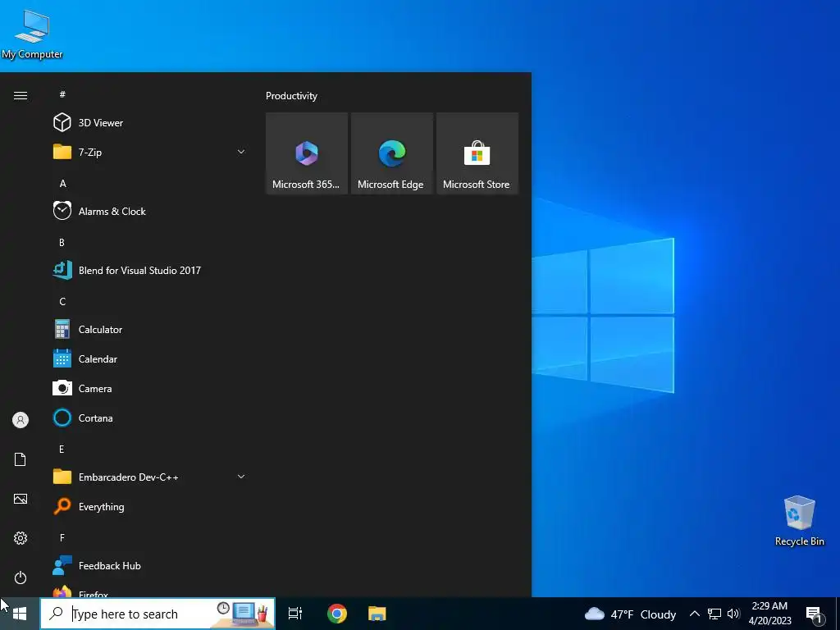Screen dimensions: 840x630
Task: Open Blend for Visual Studio 2017
Action: (x=150, y=270)
